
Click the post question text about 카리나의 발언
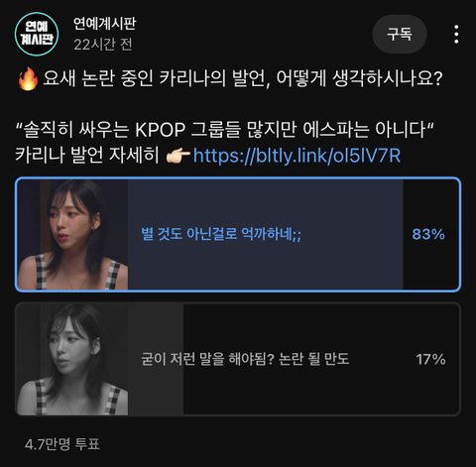(243, 78)
